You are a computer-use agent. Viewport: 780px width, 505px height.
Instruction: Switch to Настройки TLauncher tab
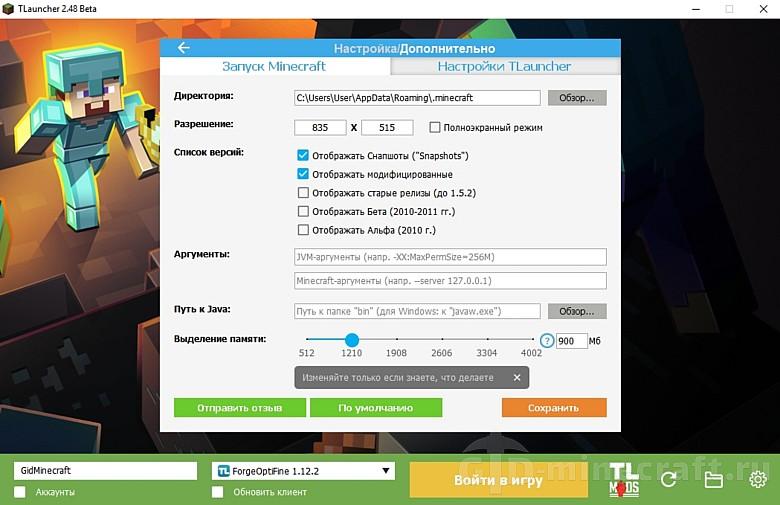tap(504, 66)
